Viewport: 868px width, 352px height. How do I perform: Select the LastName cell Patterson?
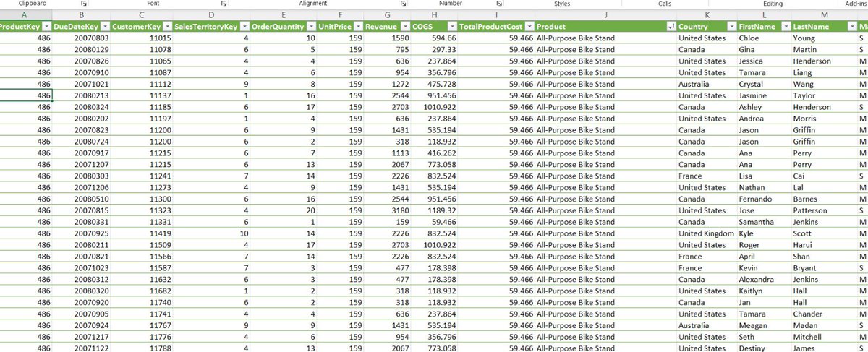tap(824, 210)
